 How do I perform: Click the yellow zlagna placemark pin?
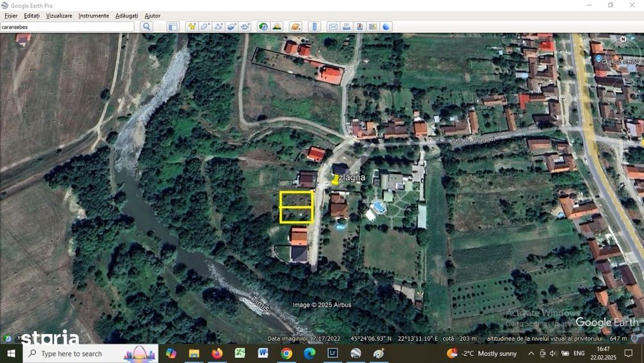336,180
